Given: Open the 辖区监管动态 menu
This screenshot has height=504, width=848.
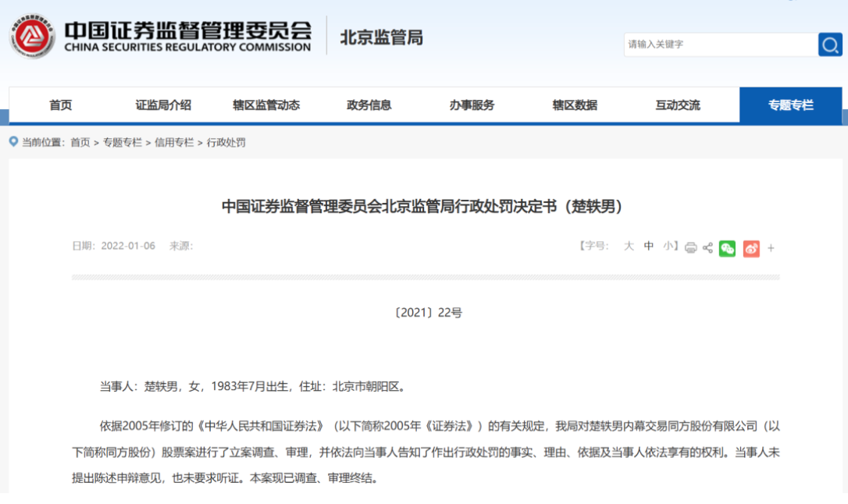Looking at the screenshot, I should tap(266, 105).
